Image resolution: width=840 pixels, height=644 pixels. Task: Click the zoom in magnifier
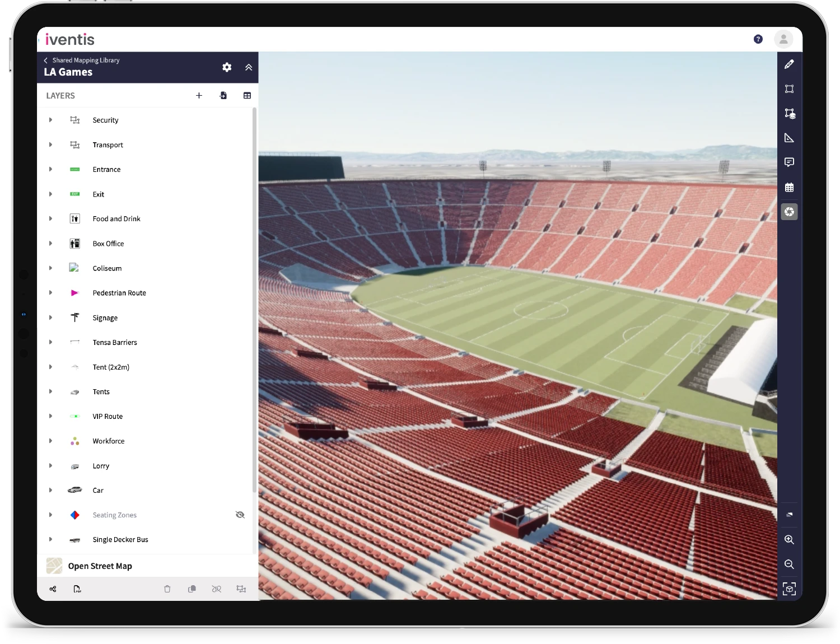point(789,540)
